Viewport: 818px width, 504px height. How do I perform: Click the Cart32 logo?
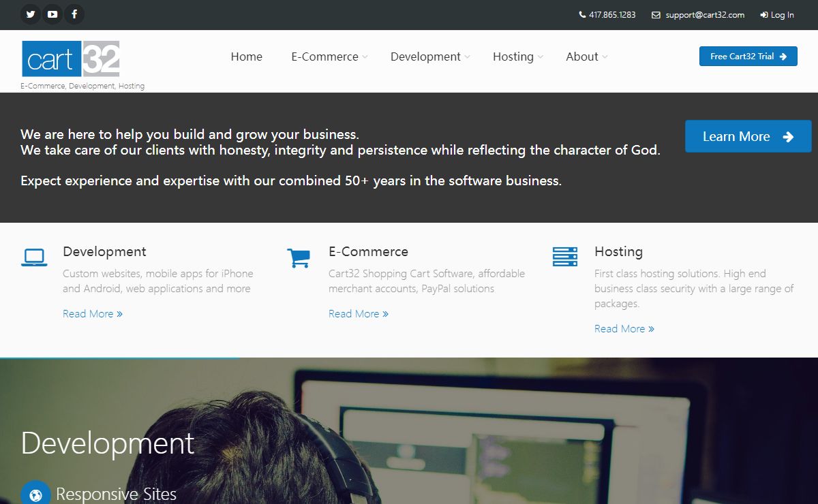pos(71,59)
